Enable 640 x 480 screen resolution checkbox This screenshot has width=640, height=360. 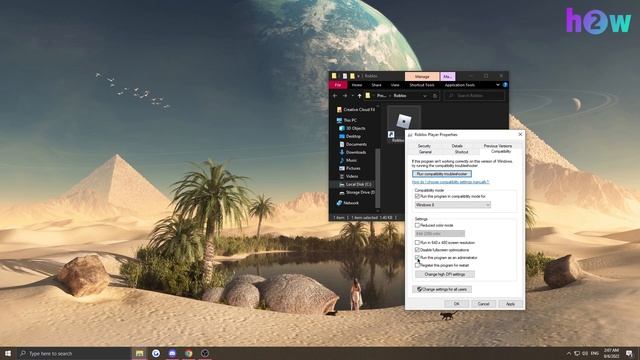(x=417, y=242)
